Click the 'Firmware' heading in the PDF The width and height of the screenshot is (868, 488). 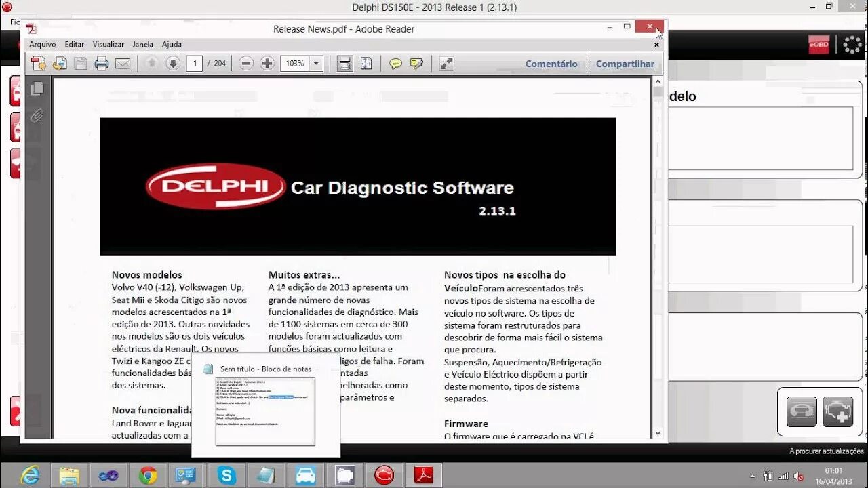tap(466, 423)
